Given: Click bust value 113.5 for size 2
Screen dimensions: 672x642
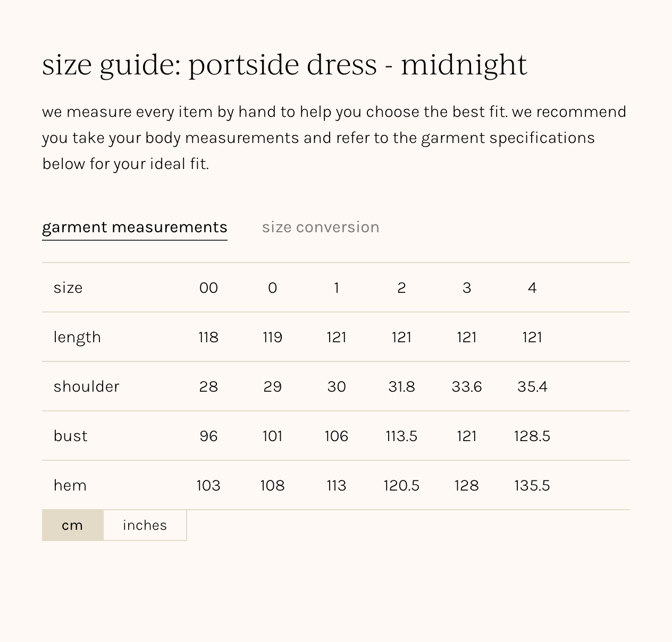Looking at the screenshot, I should [x=401, y=436].
